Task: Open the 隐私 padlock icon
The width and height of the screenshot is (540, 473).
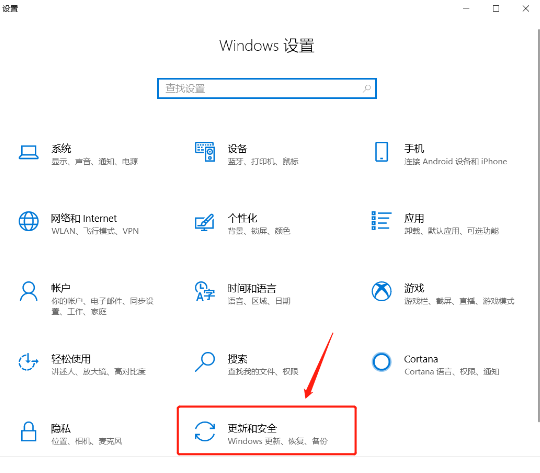Action: point(29,431)
